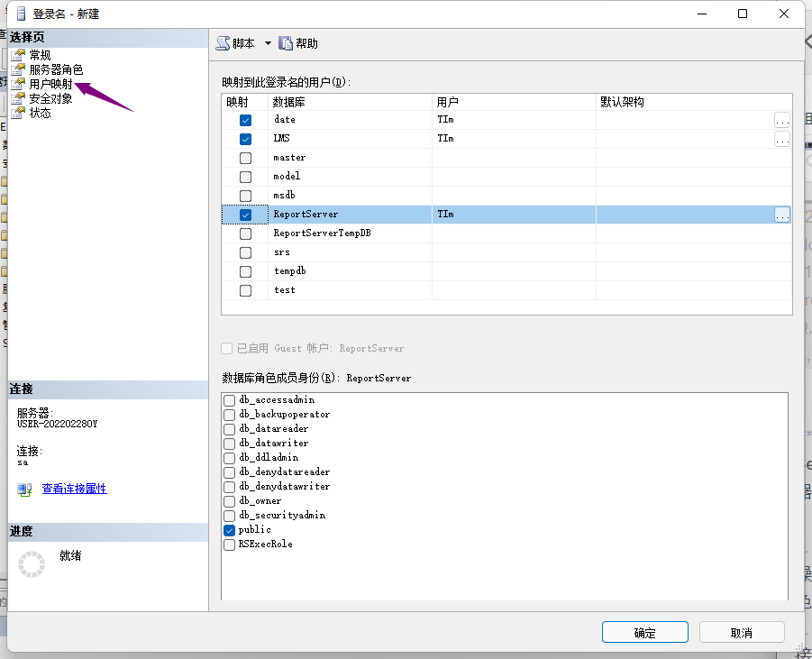Select the ReportServerTempDB database name
Viewport: 812px width, 659px height.
pyautogui.click(x=322, y=233)
